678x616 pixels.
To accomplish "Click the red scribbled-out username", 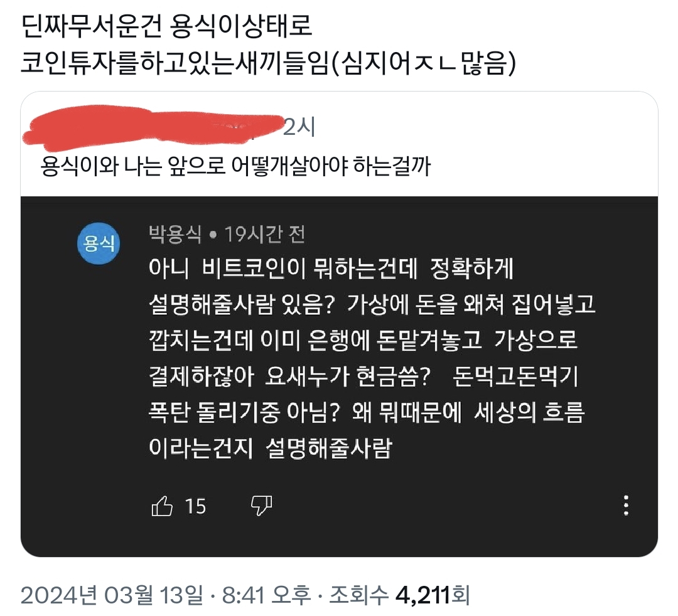I will click(x=152, y=125).
